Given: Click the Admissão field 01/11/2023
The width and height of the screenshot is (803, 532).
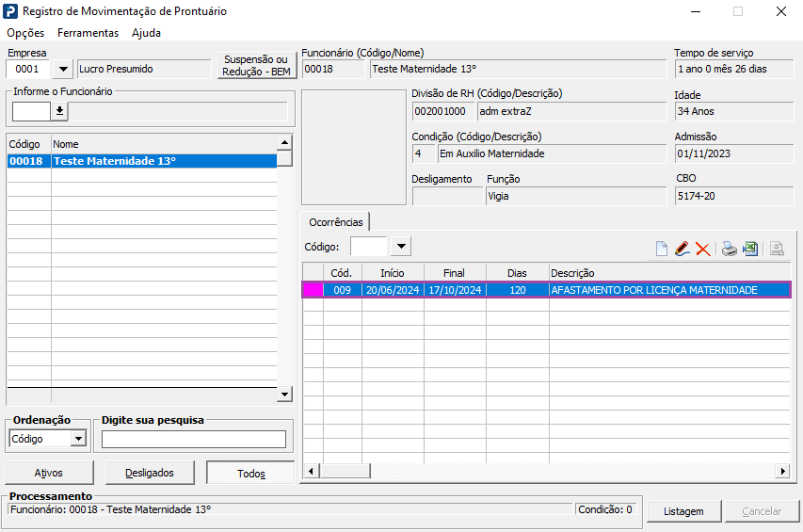Looking at the screenshot, I should [734, 153].
